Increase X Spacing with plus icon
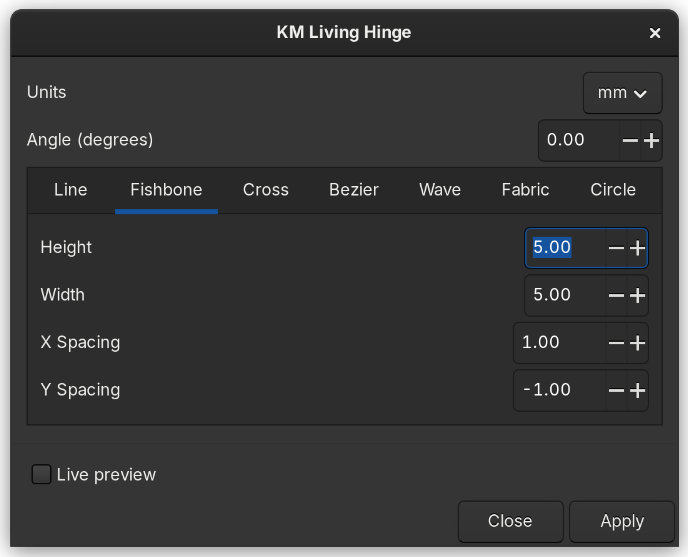This screenshot has width=688, height=557. [637, 343]
